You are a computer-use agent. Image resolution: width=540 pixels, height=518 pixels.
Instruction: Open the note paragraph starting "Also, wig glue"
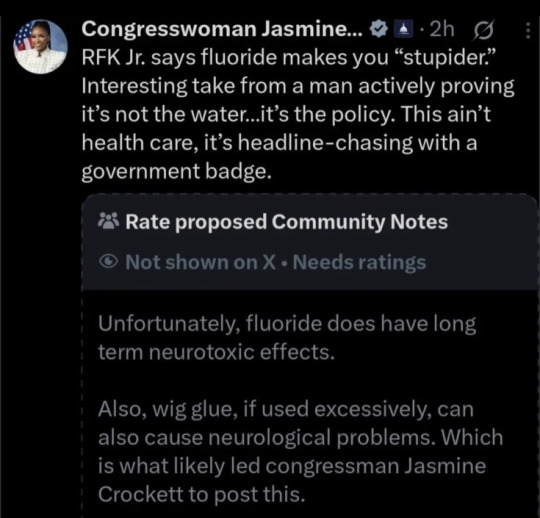click(300, 452)
